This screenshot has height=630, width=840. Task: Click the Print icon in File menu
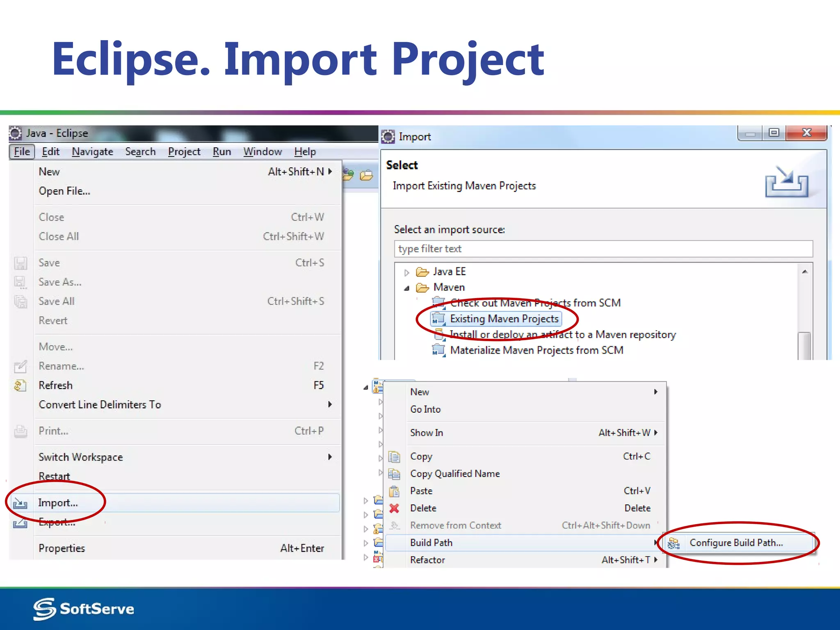tap(21, 431)
